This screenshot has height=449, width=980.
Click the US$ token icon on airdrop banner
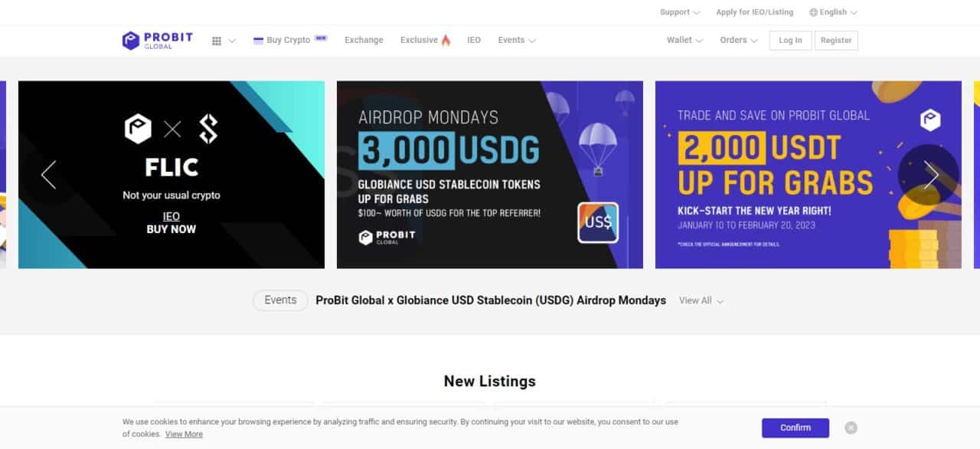coord(598,223)
